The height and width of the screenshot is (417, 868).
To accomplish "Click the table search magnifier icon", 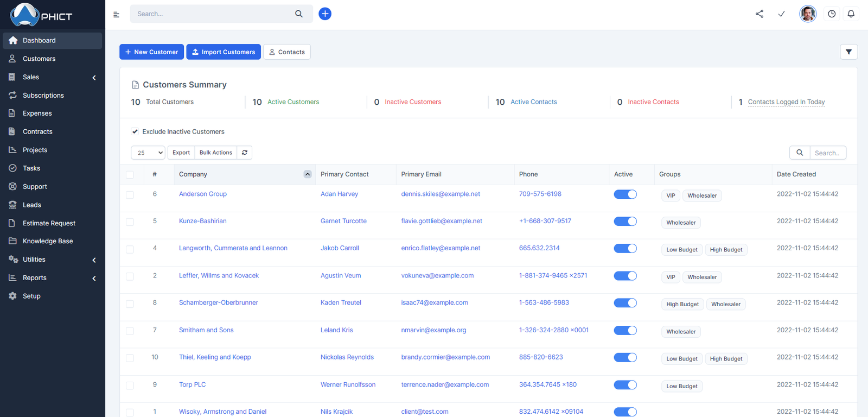I will 800,153.
